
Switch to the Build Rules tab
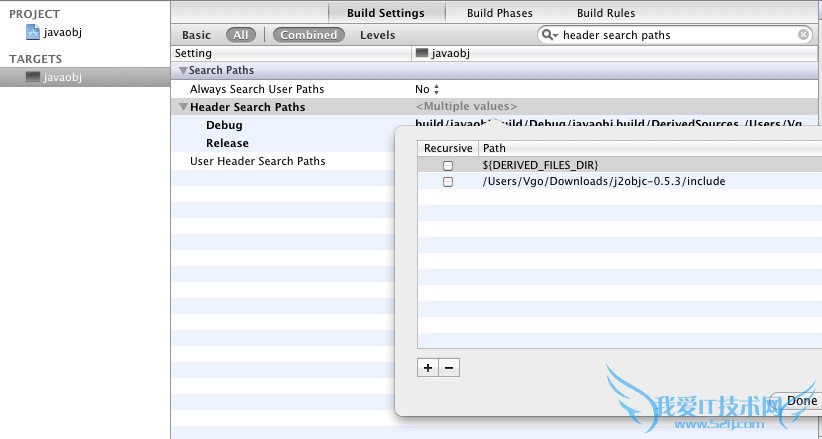tap(605, 13)
